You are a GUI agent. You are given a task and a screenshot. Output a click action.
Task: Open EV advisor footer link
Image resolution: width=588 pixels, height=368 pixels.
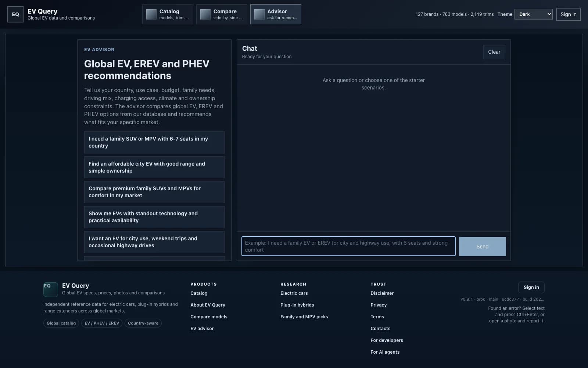point(202,329)
